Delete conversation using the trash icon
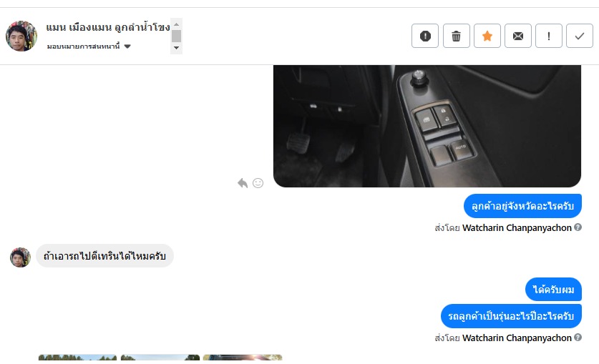Image resolution: width=599 pixels, height=364 pixels. 456,36
